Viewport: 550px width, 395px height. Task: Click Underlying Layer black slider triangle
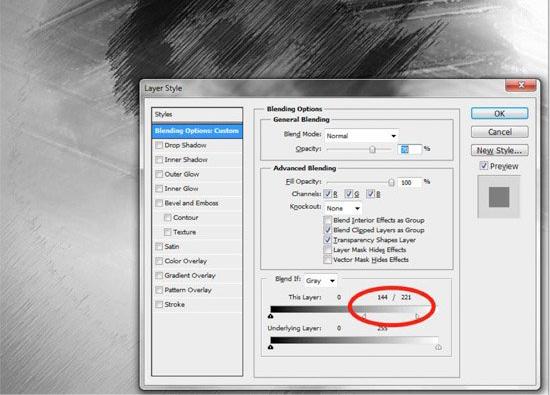point(270,347)
